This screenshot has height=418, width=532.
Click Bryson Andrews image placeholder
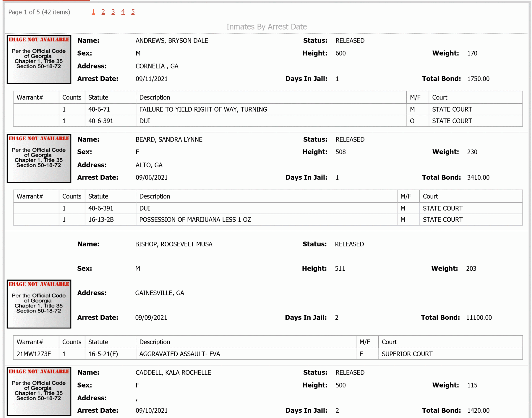coord(39,59)
